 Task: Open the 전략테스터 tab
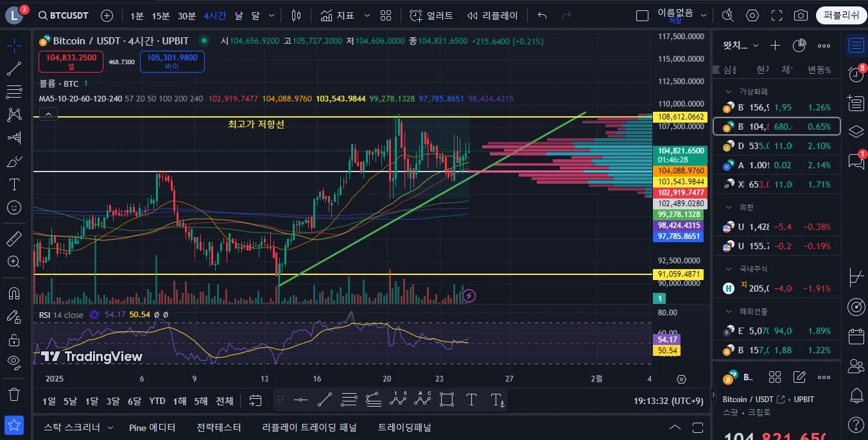coord(219,427)
